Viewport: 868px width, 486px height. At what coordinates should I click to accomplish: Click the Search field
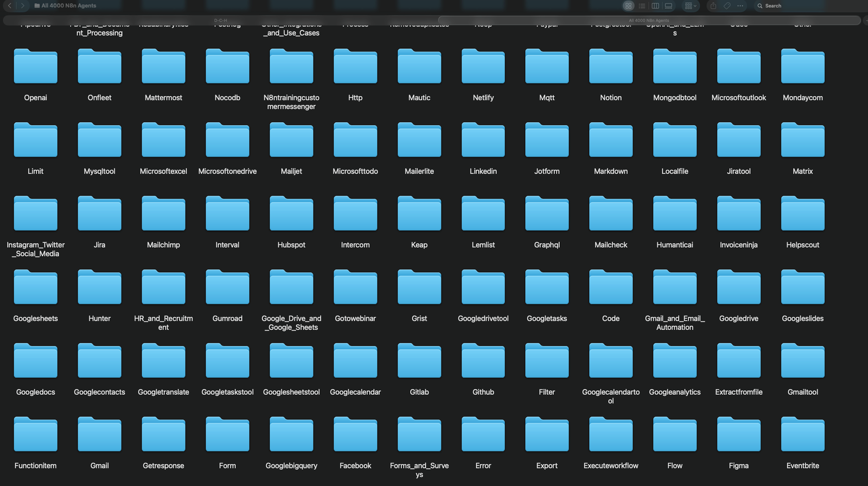[x=808, y=5]
